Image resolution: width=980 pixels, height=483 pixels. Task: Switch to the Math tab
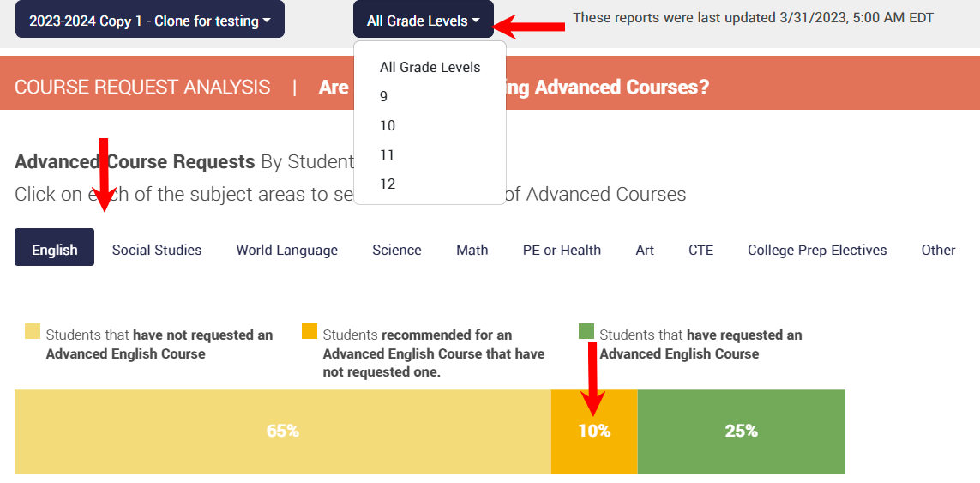point(472,250)
